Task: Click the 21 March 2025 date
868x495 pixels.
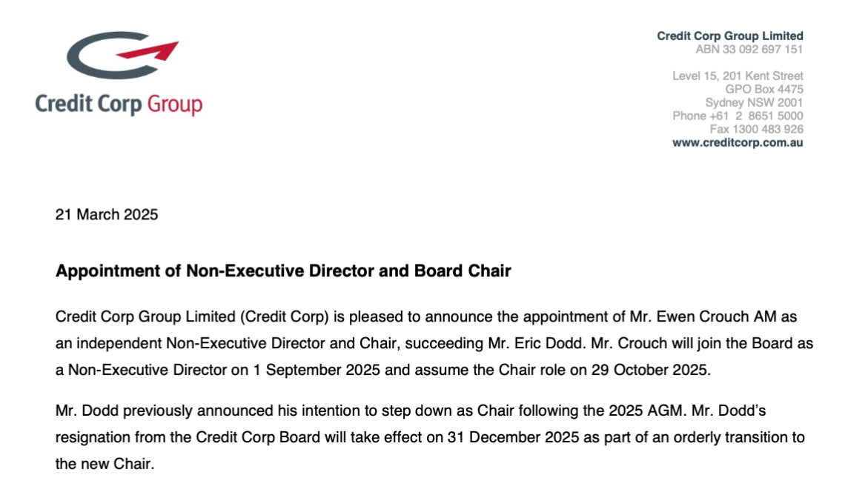Action: point(107,214)
